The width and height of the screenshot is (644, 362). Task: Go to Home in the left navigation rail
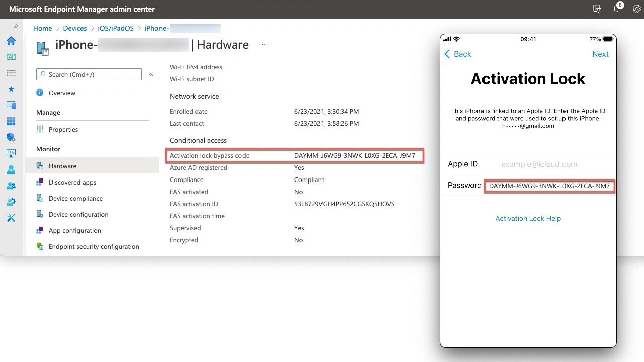[11, 41]
